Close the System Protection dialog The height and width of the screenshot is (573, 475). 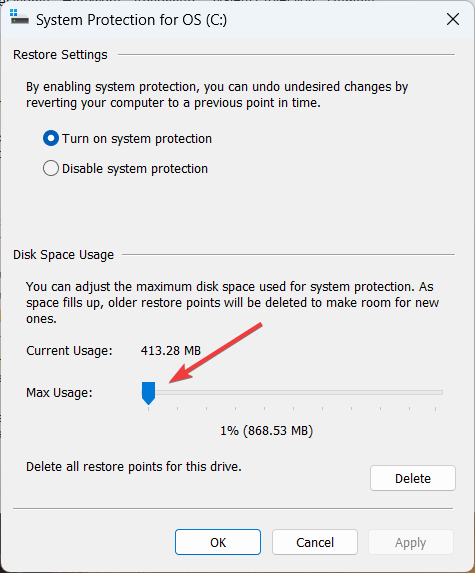click(453, 19)
